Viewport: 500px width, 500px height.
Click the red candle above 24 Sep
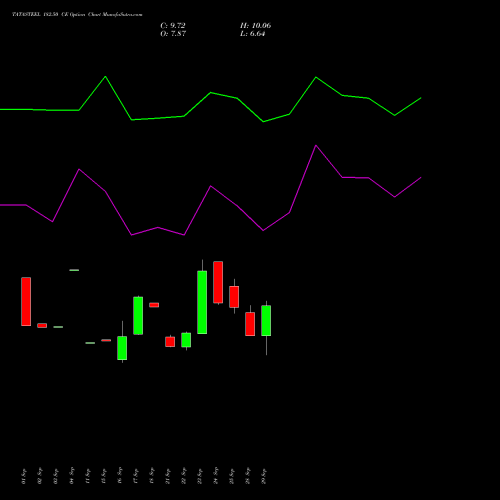pos(218,282)
